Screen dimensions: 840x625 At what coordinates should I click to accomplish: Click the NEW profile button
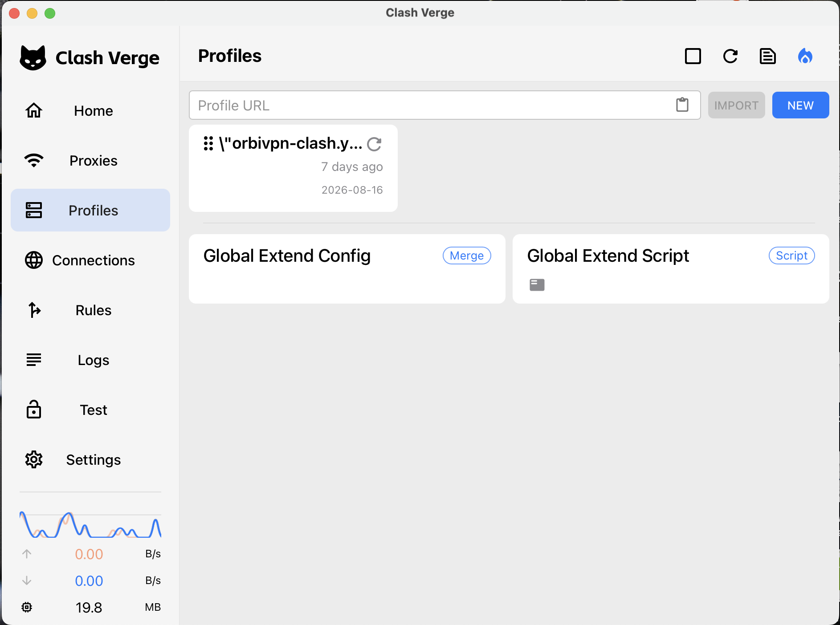pyautogui.click(x=801, y=105)
